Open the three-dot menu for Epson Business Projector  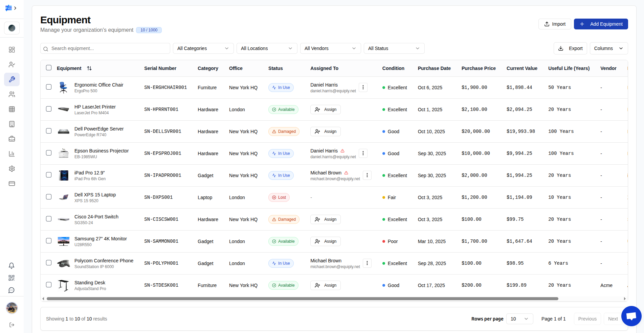coord(363,153)
